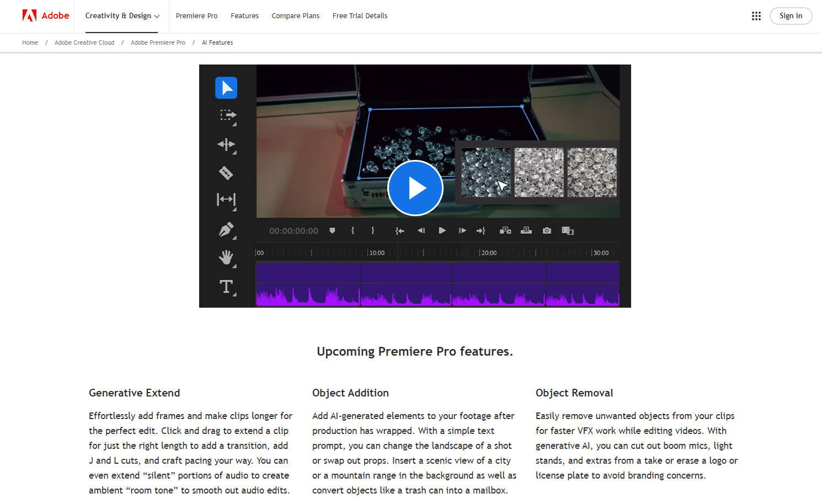The image size is (822, 504).
Task: Click the Object Removal heading
Action: 574,393
